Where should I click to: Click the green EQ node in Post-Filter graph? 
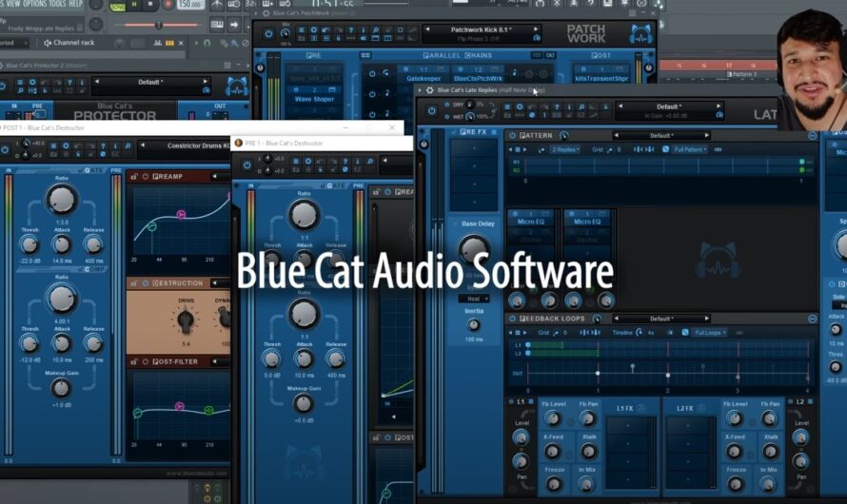[208, 411]
